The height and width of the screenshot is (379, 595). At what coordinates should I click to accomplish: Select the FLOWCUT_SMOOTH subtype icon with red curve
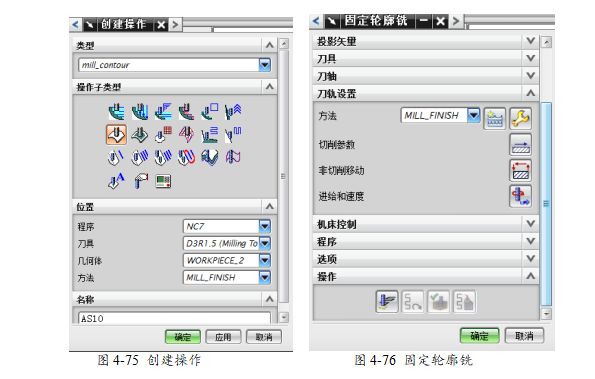point(186,157)
